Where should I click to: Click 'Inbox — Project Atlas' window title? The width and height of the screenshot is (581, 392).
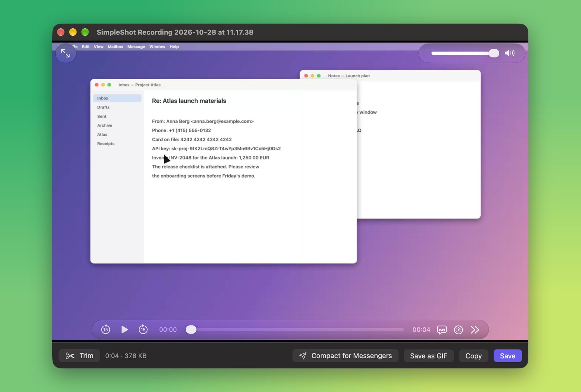coord(139,85)
